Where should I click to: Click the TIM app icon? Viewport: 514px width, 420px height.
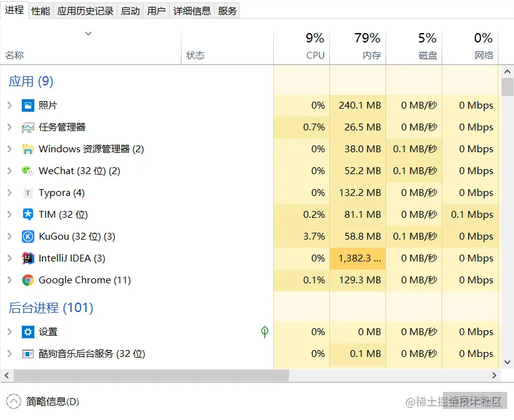27,215
